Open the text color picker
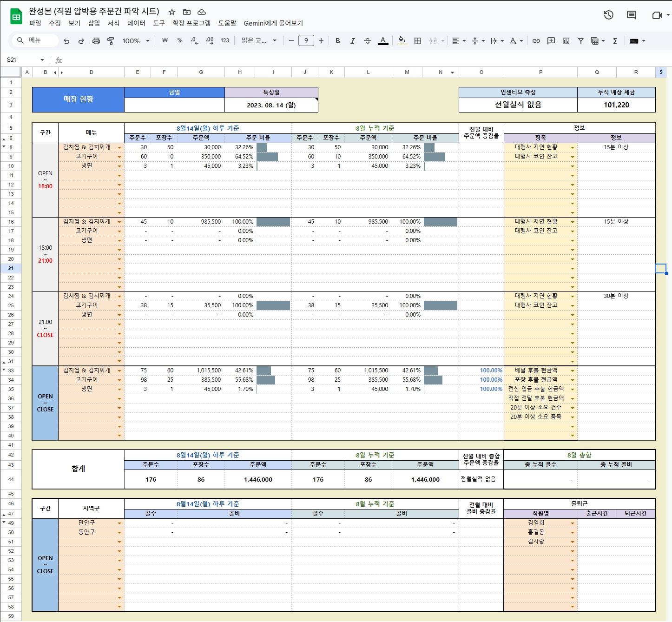The image size is (672, 622). click(x=382, y=41)
